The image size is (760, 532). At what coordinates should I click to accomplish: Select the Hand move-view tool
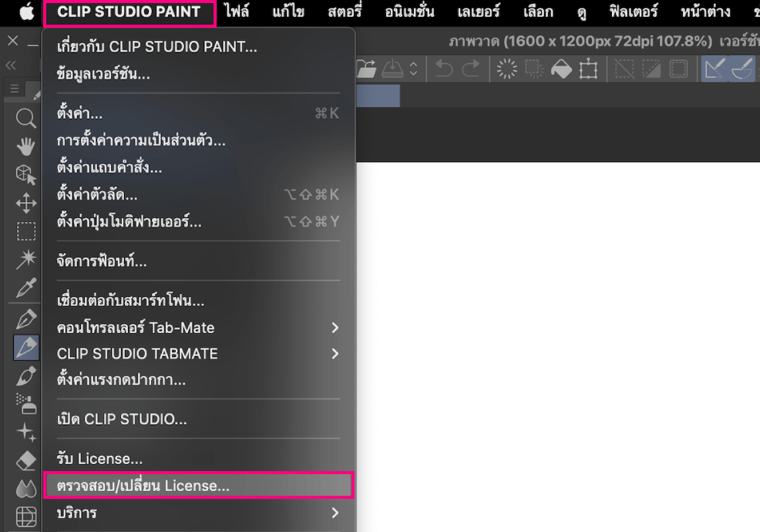(x=26, y=146)
